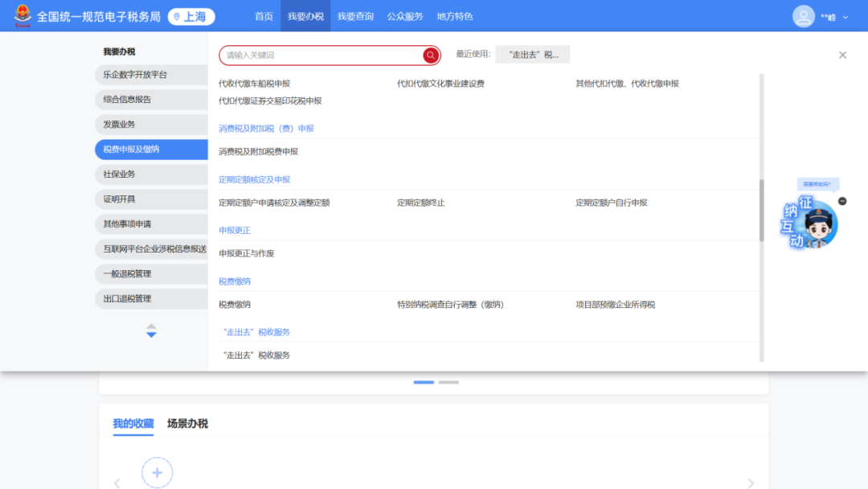Click the plus icon under 我的收藏

(157, 472)
